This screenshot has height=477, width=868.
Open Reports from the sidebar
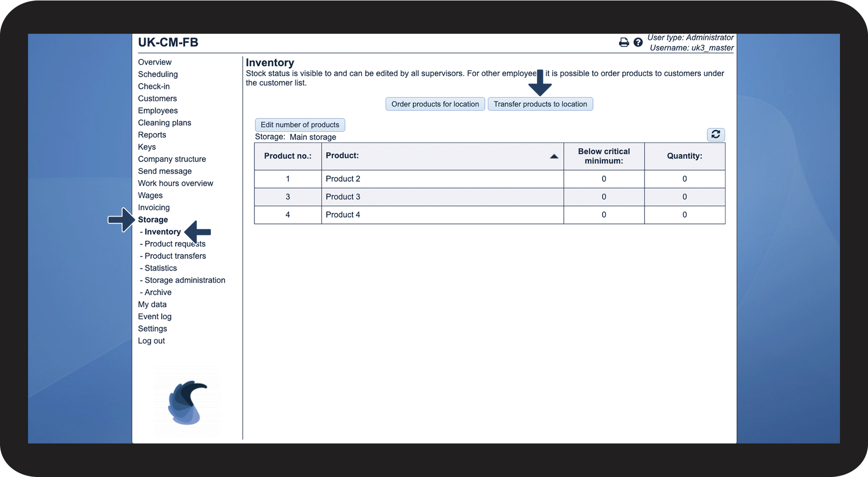152,135
